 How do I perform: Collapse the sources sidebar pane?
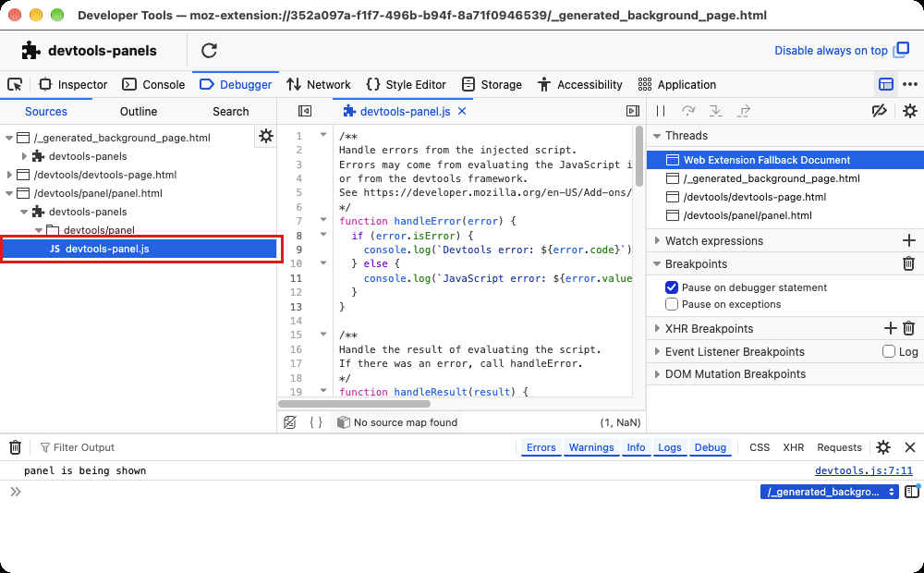305,111
